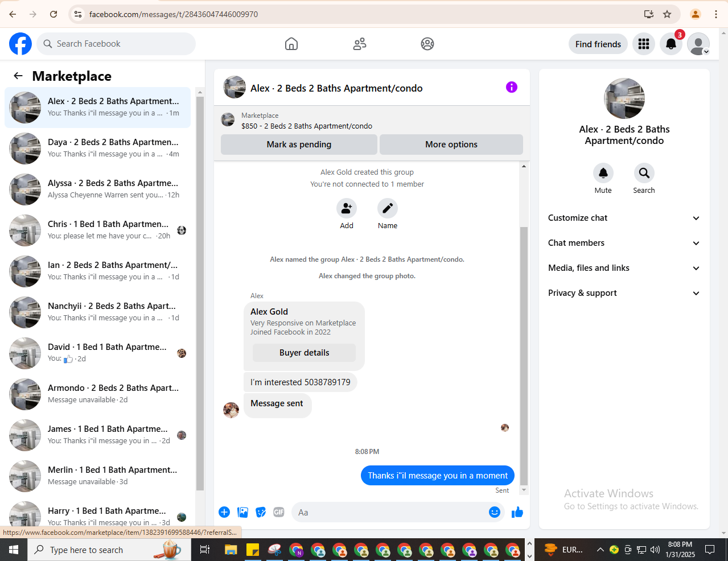
Task: Open the Daya 2 Beds 2 Baths conversation
Action: coord(97,148)
